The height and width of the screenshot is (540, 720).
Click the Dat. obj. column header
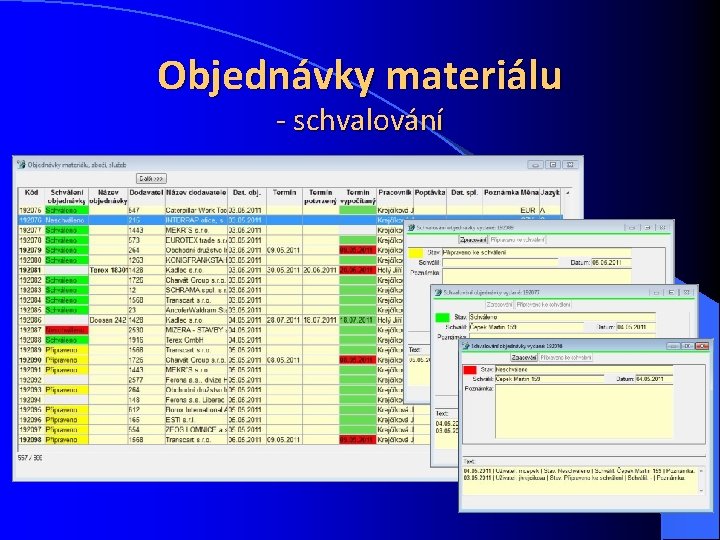247,197
